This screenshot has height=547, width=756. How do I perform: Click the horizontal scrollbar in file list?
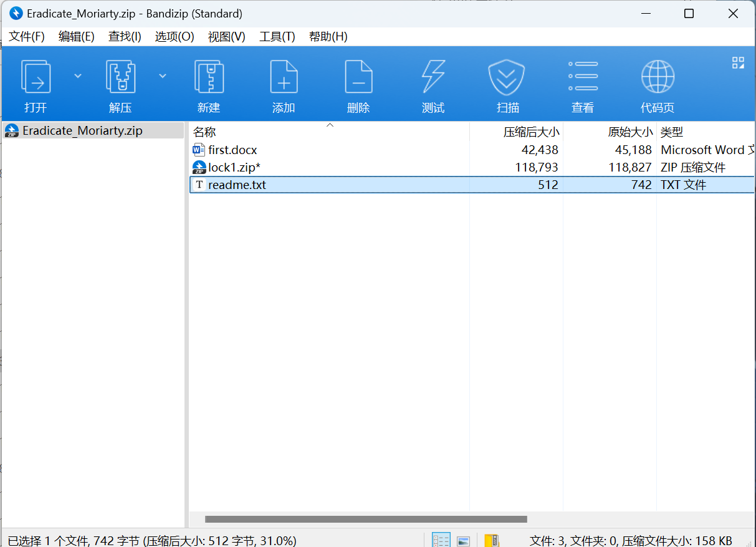tap(366, 519)
